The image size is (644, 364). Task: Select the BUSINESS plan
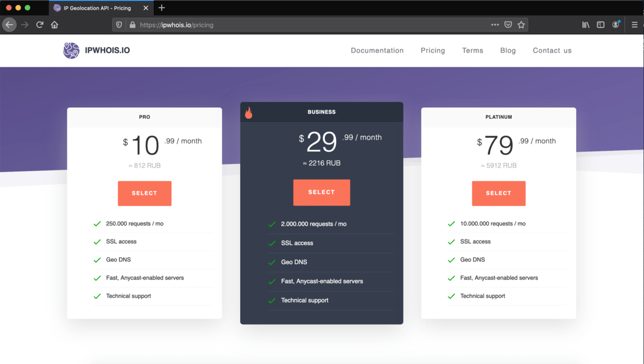[x=321, y=192]
